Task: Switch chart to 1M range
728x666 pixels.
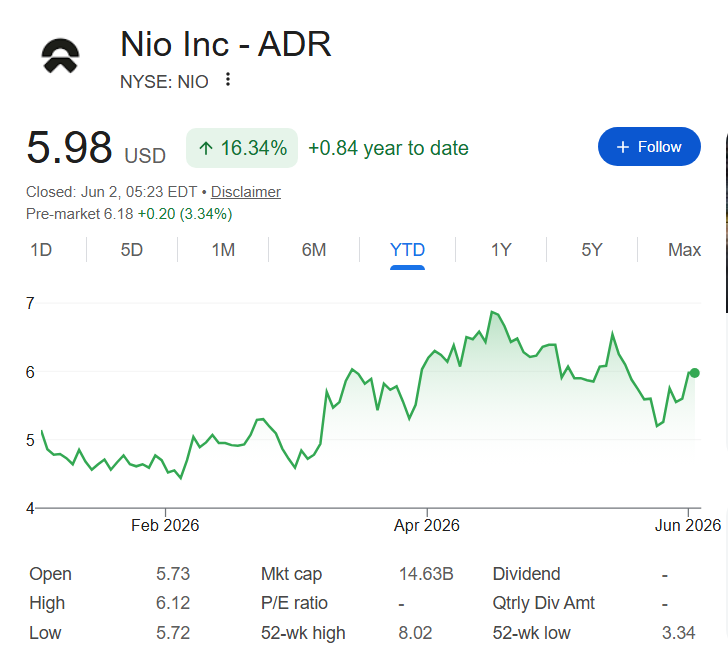Action: (223, 250)
